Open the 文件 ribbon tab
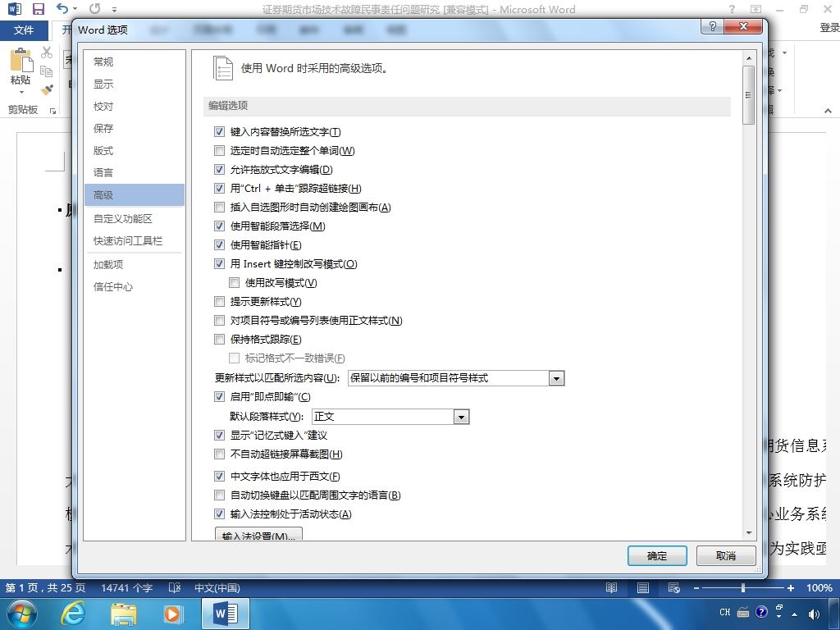Image resolution: width=840 pixels, height=630 pixels. point(24,30)
